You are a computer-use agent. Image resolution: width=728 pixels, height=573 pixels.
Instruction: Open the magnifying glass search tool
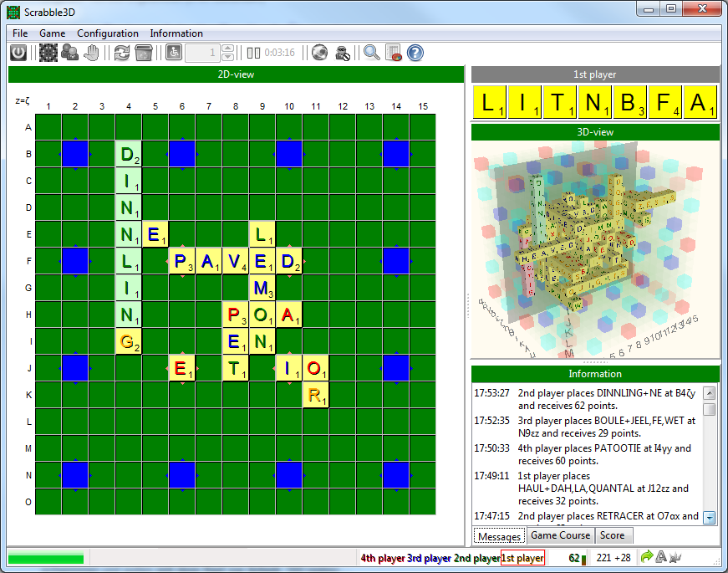click(x=371, y=53)
